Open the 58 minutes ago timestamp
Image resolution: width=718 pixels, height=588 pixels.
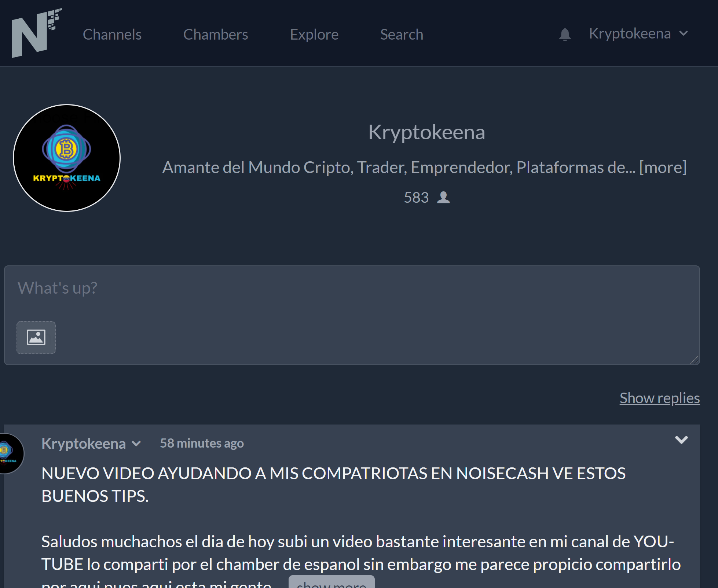tap(202, 443)
